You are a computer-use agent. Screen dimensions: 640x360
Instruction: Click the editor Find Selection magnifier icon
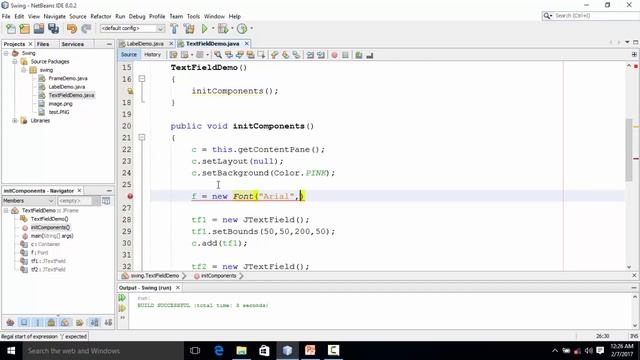(218, 55)
